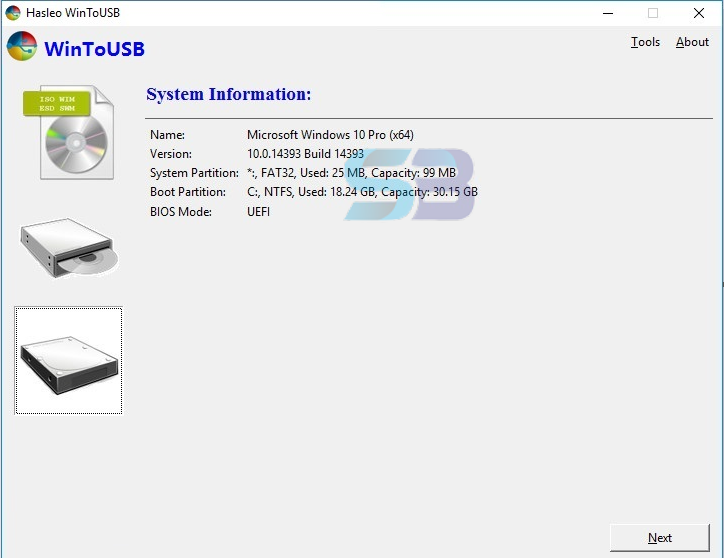Screen dimensions: 724x558
Task: Click the UEFI BIOS mode value
Action: coord(259,212)
